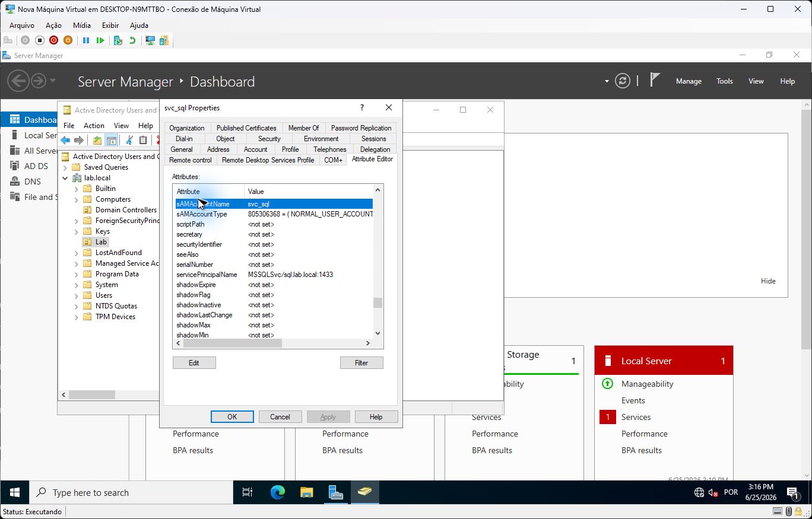Image resolution: width=812 pixels, height=519 pixels.
Task: Open the Server Manager navigation history dropdown
Action: tap(53, 81)
